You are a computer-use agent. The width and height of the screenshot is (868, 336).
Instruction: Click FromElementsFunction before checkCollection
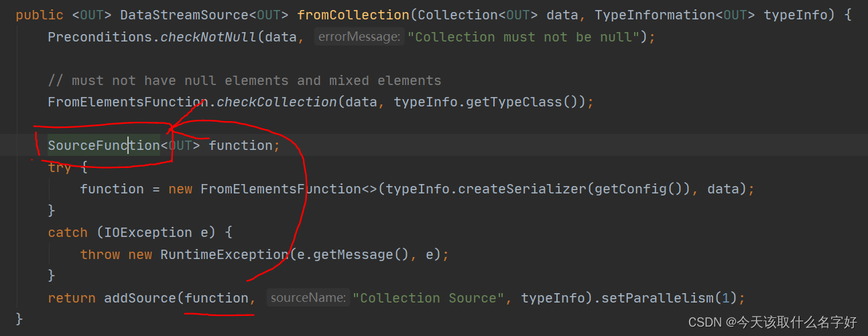coord(128,102)
